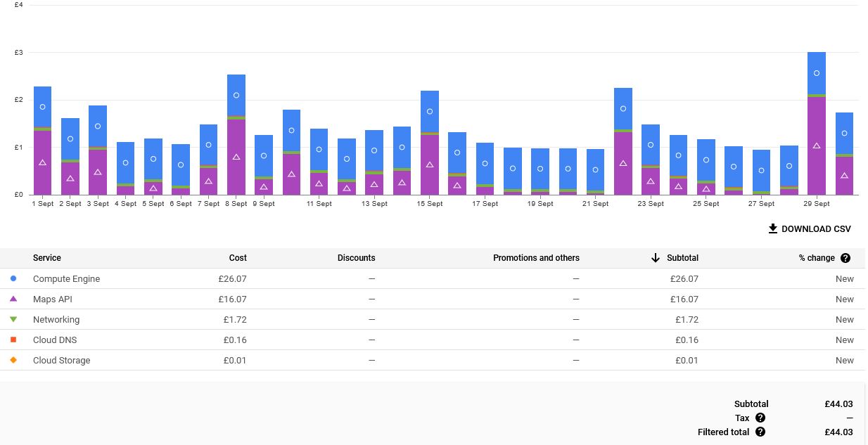Click the Promotions and others column header

click(536, 258)
